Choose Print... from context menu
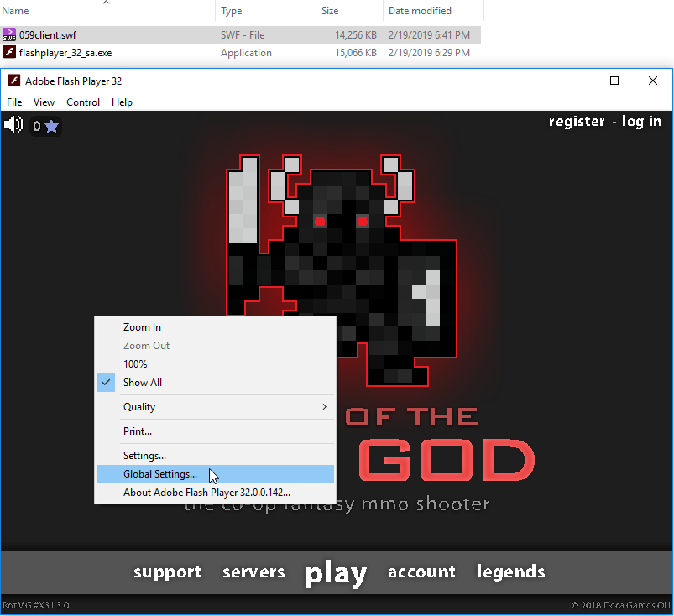The height and width of the screenshot is (616, 674). [x=215, y=431]
